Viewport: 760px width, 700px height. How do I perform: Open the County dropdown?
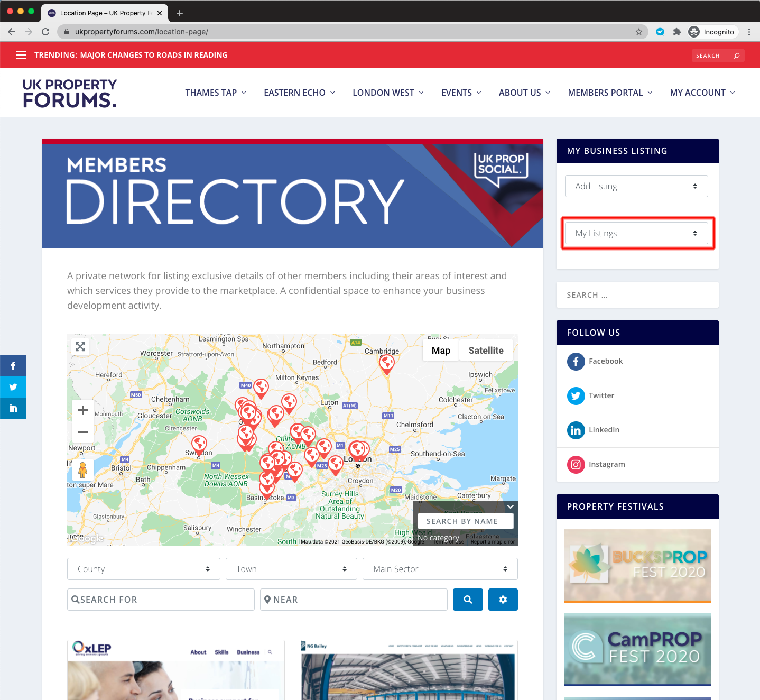tap(143, 569)
